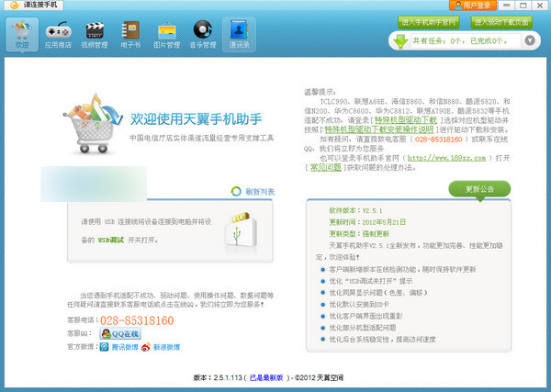Click 更新时间: 2012年5月21日 text

click(367, 222)
